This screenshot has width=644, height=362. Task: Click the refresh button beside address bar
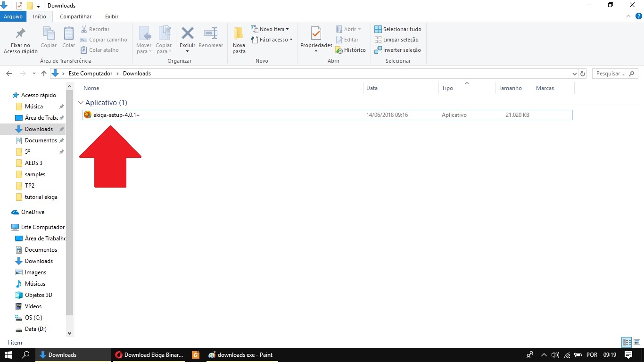click(x=583, y=74)
